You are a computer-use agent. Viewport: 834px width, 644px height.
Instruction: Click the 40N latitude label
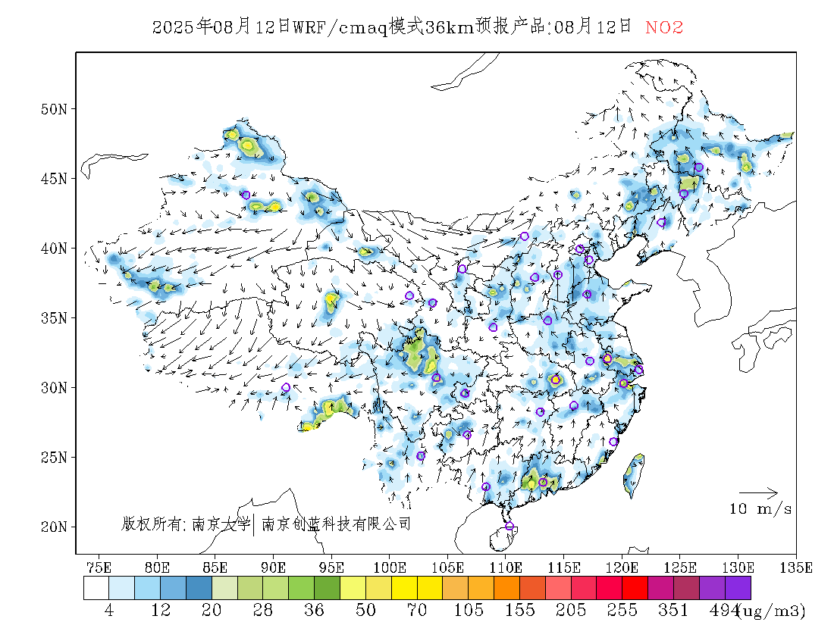pos(55,249)
